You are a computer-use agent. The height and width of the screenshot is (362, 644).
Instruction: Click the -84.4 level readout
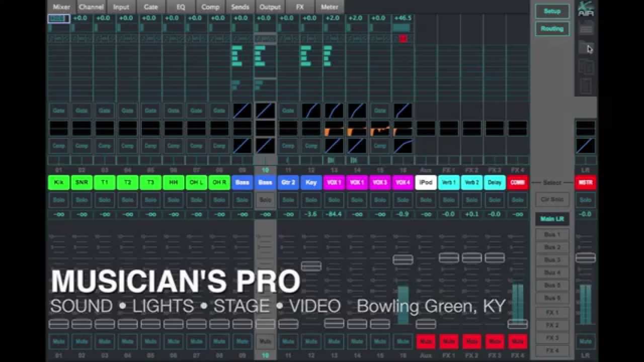pos(334,214)
